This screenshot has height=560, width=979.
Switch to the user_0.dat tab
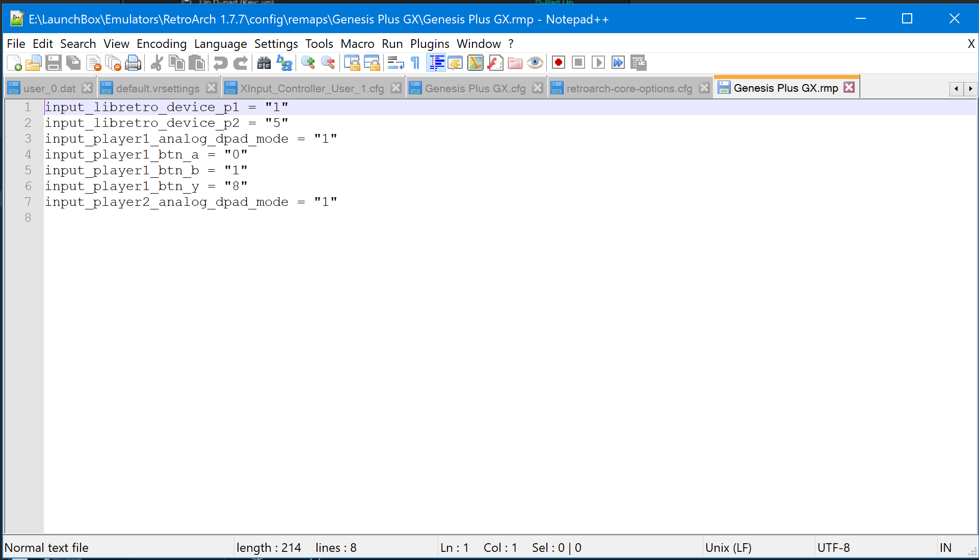tap(49, 88)
